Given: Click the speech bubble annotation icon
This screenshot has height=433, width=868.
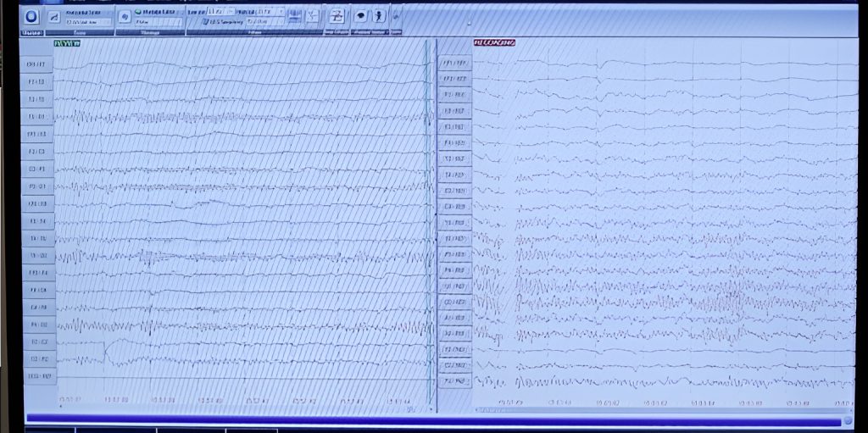Looking at the screenshot, I should (360, 16).
